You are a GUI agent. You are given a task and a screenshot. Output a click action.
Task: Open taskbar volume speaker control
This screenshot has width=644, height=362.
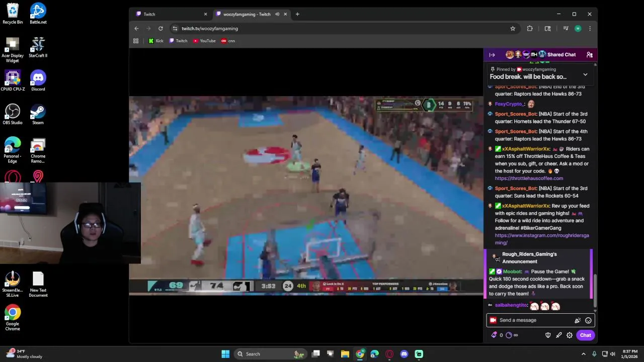coord(613,354)
